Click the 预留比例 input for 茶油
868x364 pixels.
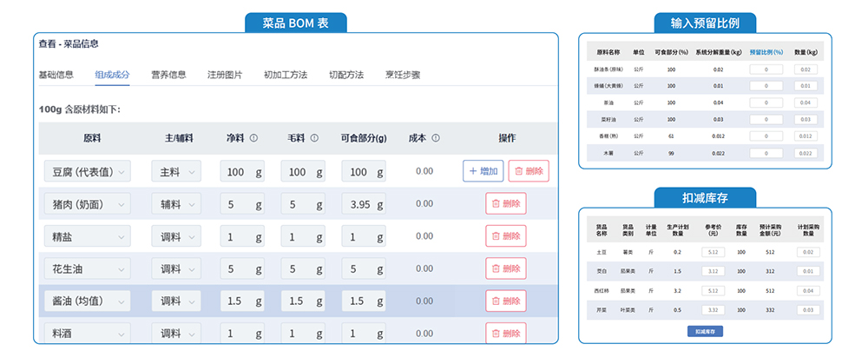coord(766,103)
